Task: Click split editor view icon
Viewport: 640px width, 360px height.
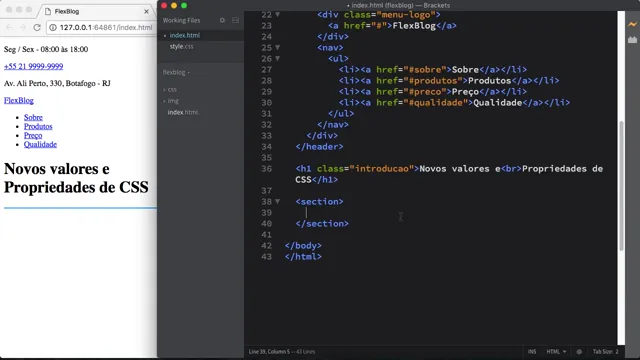Action: pos(236,20)
